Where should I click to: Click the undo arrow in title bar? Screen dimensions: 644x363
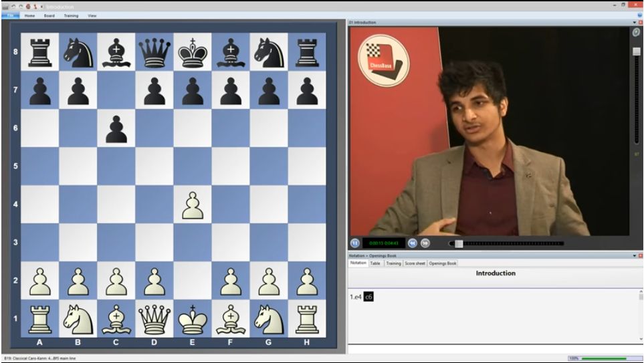[x=12, y=6]
